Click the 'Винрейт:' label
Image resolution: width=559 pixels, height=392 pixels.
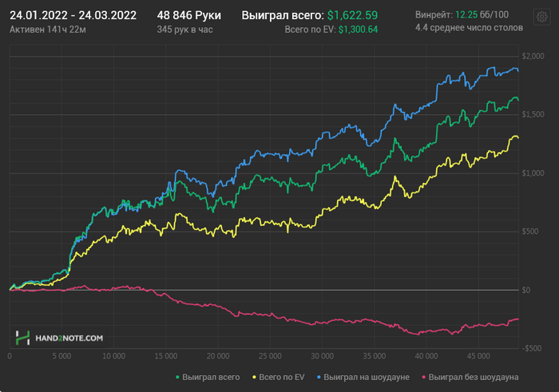coord(434,14)
